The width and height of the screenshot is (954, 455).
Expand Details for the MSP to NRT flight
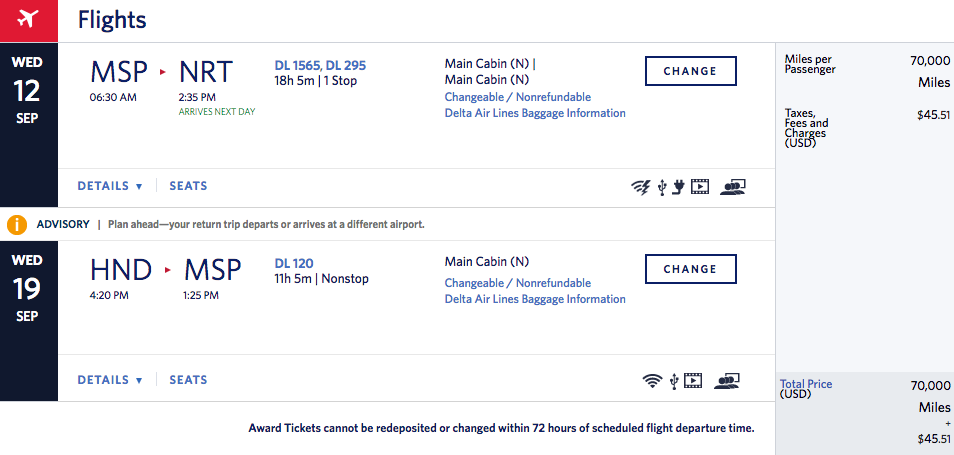[110, 186]
